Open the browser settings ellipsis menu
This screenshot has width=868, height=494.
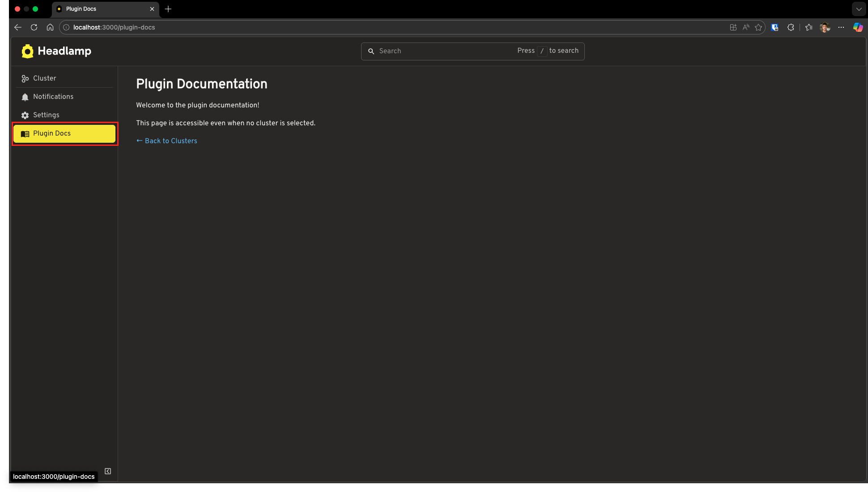point(841,27)
